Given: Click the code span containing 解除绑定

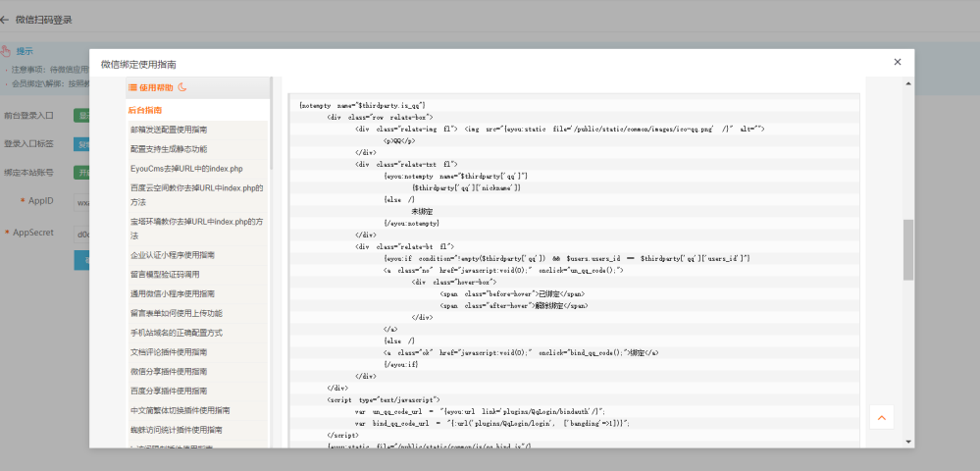Looking at the screenshot, I should click(x=514, y=306).
